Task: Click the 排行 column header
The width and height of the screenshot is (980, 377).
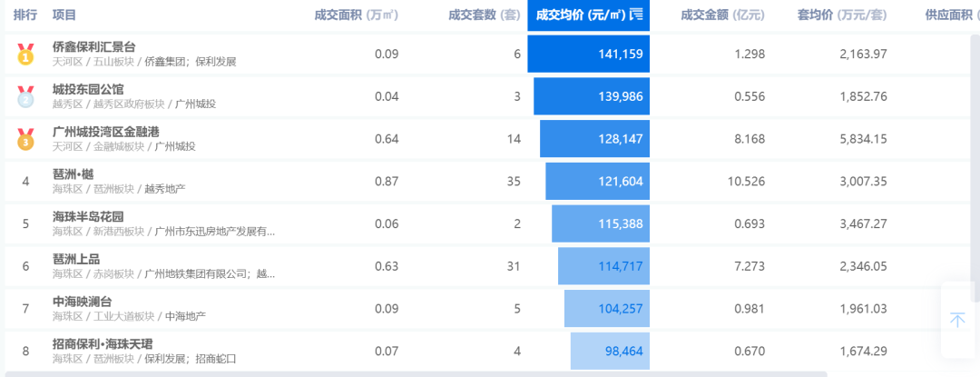Action: 25,15
